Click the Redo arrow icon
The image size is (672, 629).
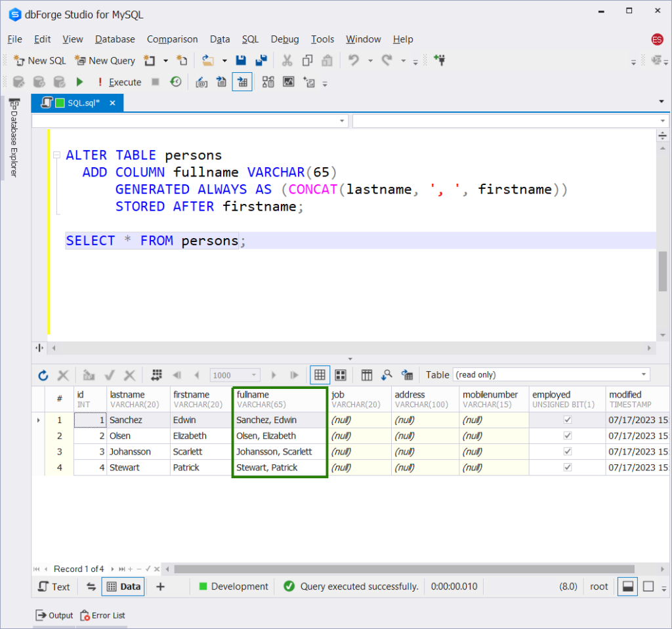coord(387,60)
